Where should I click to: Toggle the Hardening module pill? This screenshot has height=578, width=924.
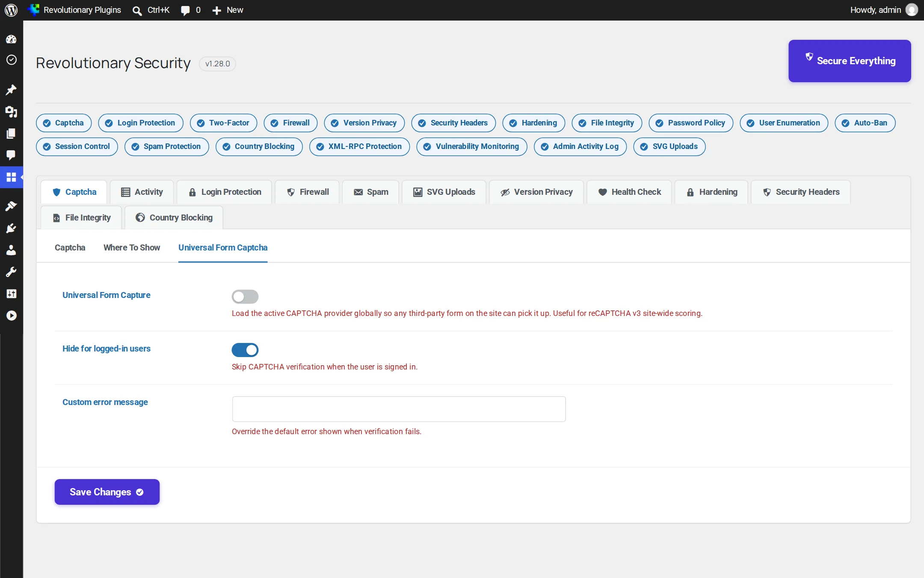tap(534, 123)
